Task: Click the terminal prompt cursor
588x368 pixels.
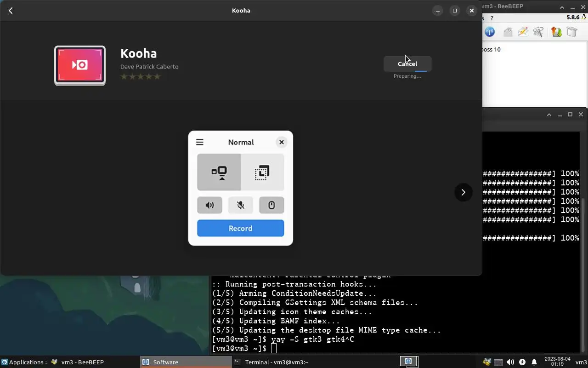Action: pyautogui.click(x=274, y=349)
